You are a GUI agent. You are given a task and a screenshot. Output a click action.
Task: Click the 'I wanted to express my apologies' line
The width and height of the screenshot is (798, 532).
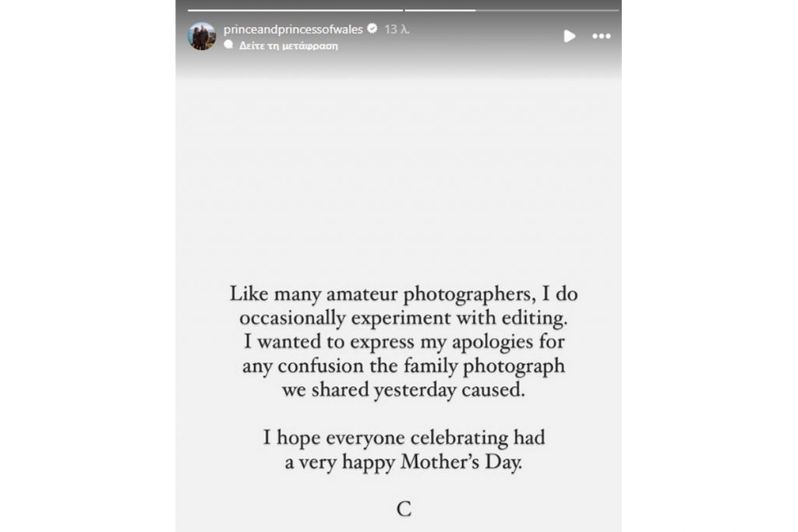[403, 343]
